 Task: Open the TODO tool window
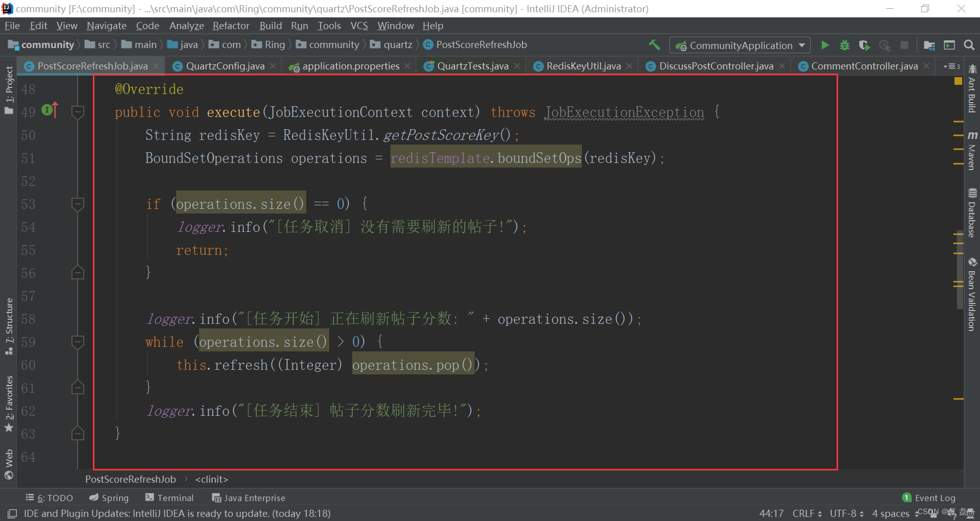50,498
